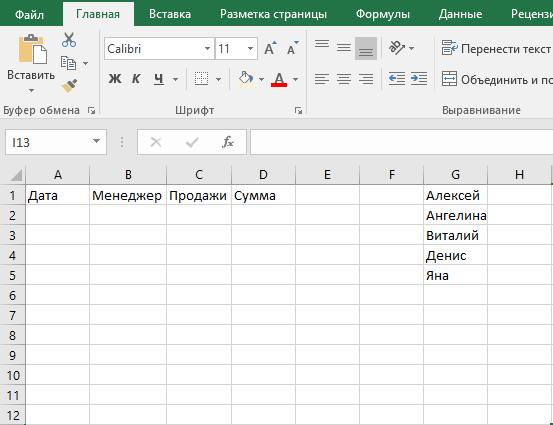Select the Format Painter brush icon
Image resolution: width=553 pixels, height=425 pixels.
coord(69,86)
